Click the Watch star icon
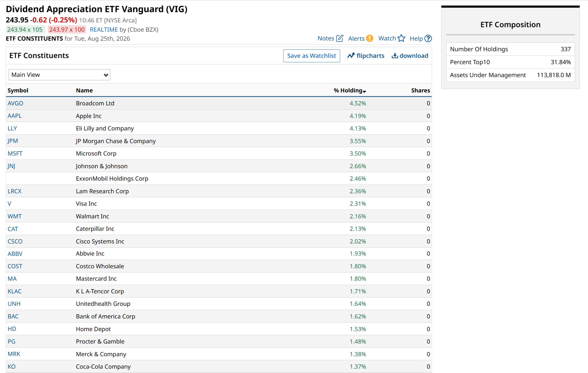 click(401, 38)
